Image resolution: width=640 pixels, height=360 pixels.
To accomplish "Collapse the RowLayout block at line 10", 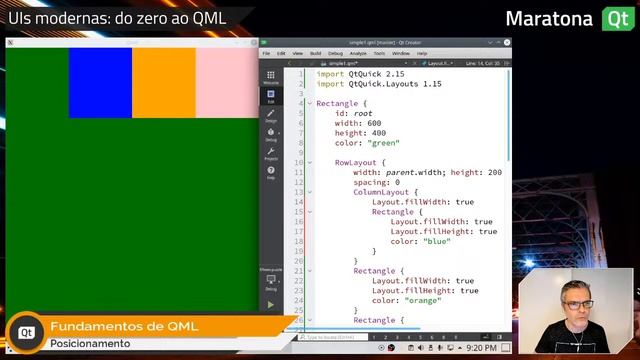I will click(x=310, y=162).
